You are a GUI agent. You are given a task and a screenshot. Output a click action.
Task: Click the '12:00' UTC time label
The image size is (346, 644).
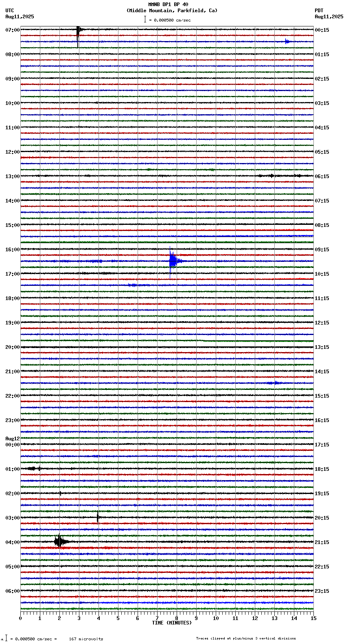[13, 152]
